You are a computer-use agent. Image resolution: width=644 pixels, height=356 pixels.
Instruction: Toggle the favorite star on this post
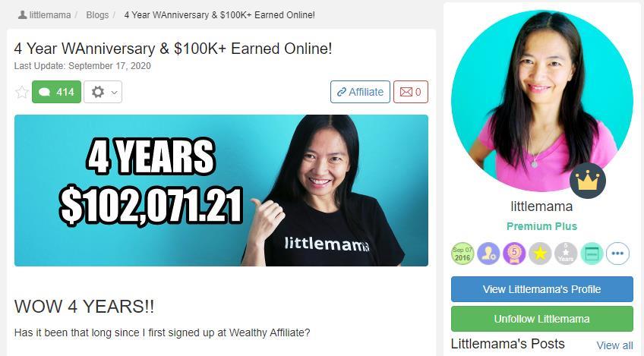point(21,92)
